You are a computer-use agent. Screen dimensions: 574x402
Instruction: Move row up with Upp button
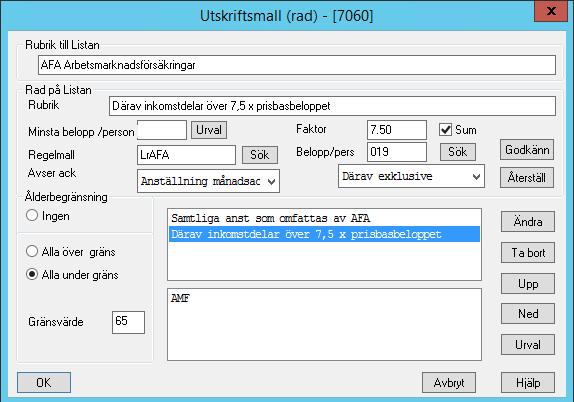coord(528,284)
